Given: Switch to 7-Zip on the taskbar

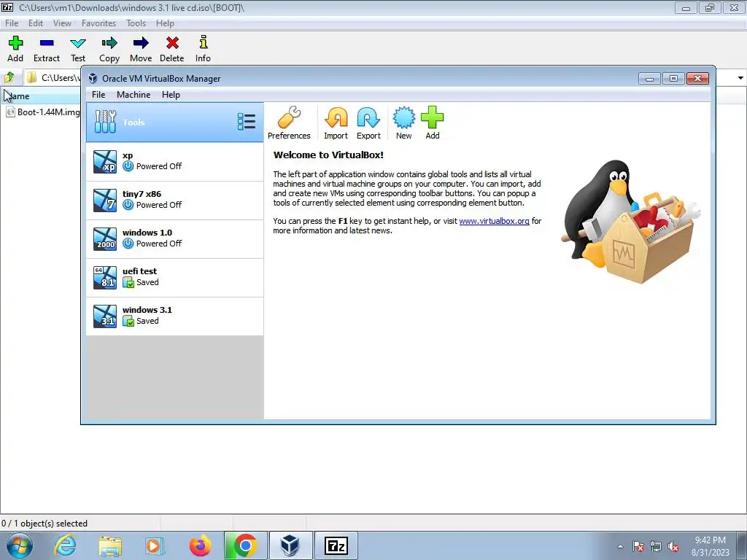Looking at the screenshot, I should (x=336, y=545).
